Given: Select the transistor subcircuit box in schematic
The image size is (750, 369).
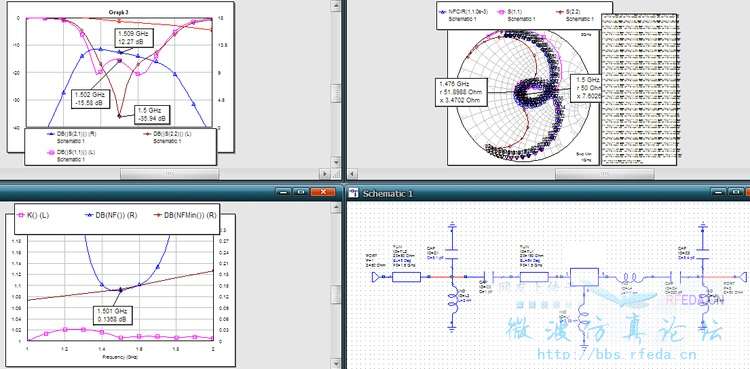Looking at the screenshot, I should tap(584, 277).
